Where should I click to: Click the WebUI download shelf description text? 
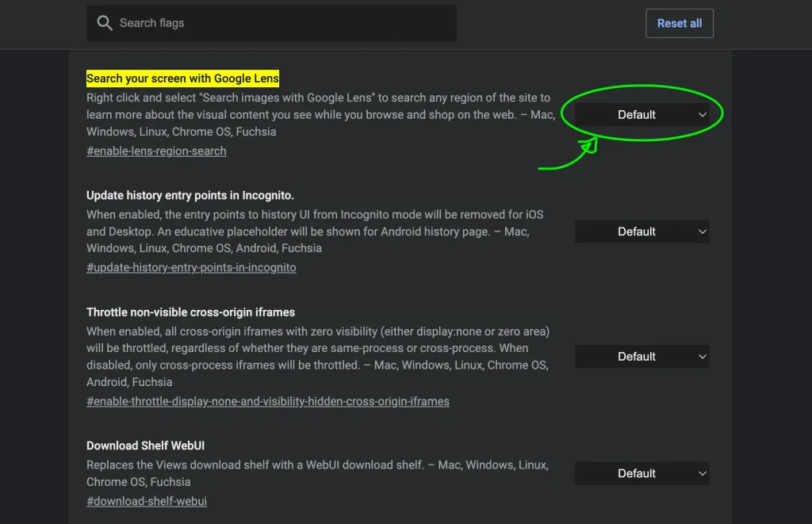point(317,473)
